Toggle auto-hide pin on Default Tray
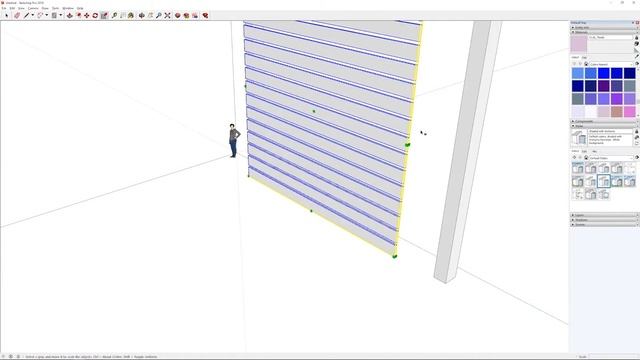This screenshot has width=640, height=360. pyautogui.click(x=633, y=22)
